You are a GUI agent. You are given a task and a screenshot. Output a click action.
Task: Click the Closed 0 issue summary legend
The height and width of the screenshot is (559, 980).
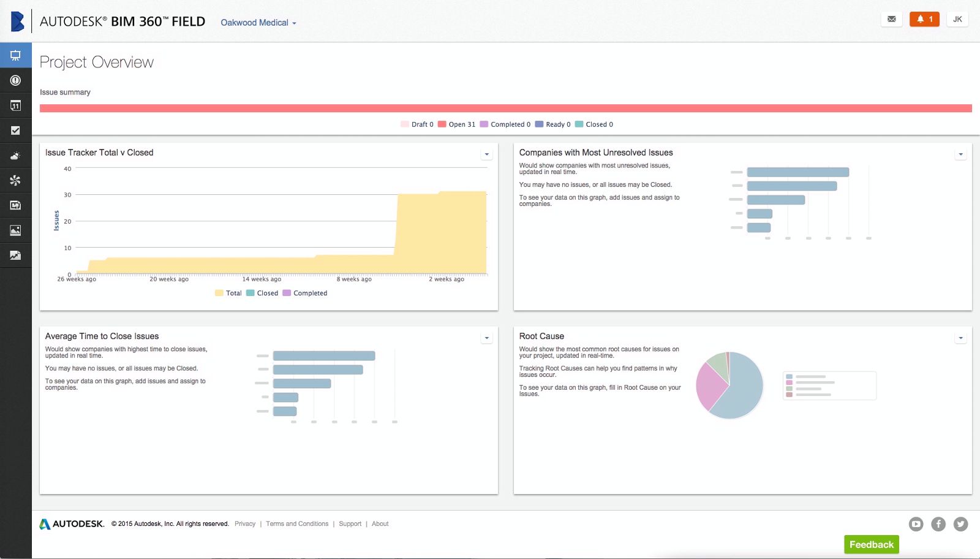[594, 124]
